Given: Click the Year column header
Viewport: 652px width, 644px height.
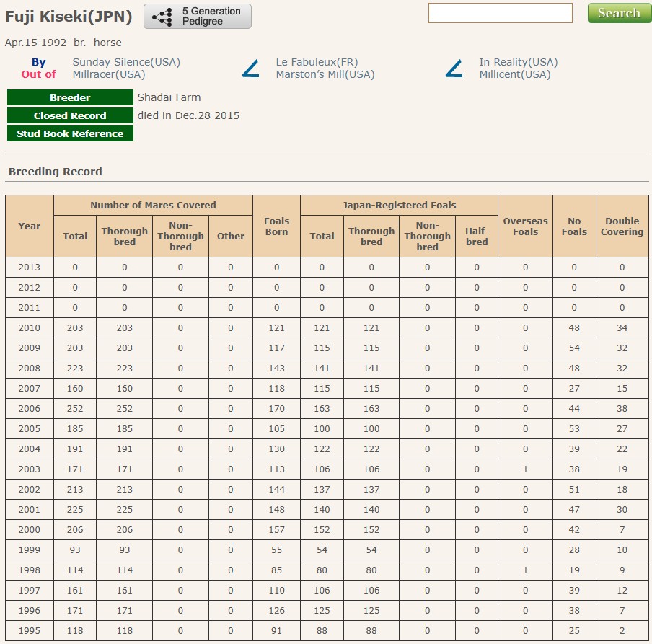Looking at the screenshot, I should coord(30,226).
